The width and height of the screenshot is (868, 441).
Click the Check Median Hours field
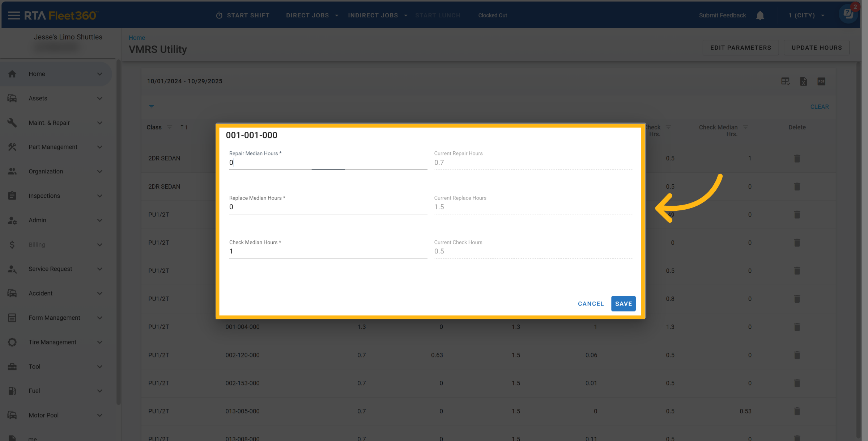pyautogui.click(x=328, y=252)
